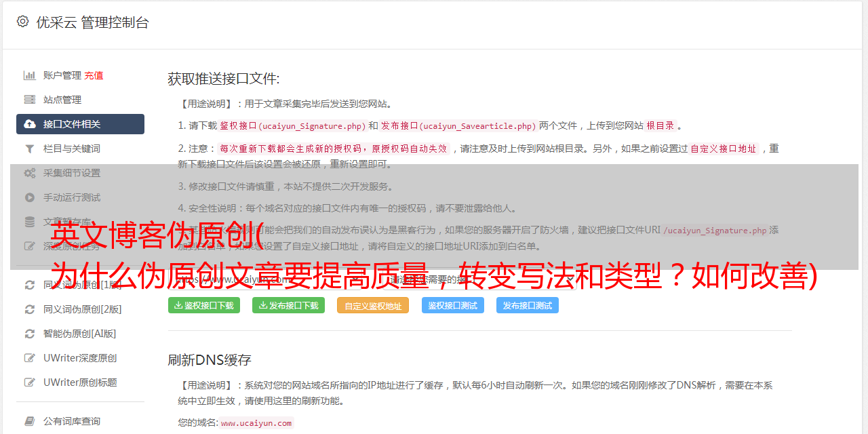Click the blue 鉴权接口测试 button

[453, 305]
